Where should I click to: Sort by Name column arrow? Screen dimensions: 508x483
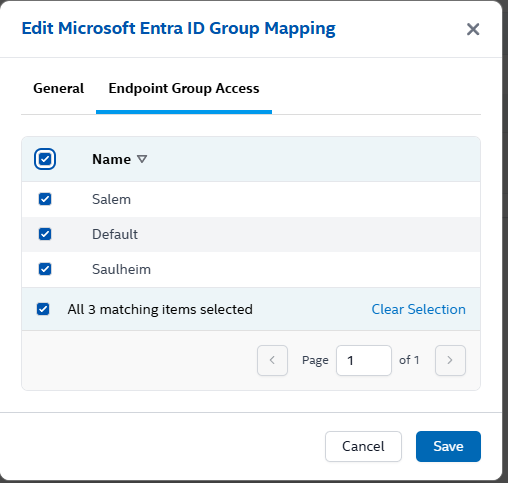tap(142, 159)
